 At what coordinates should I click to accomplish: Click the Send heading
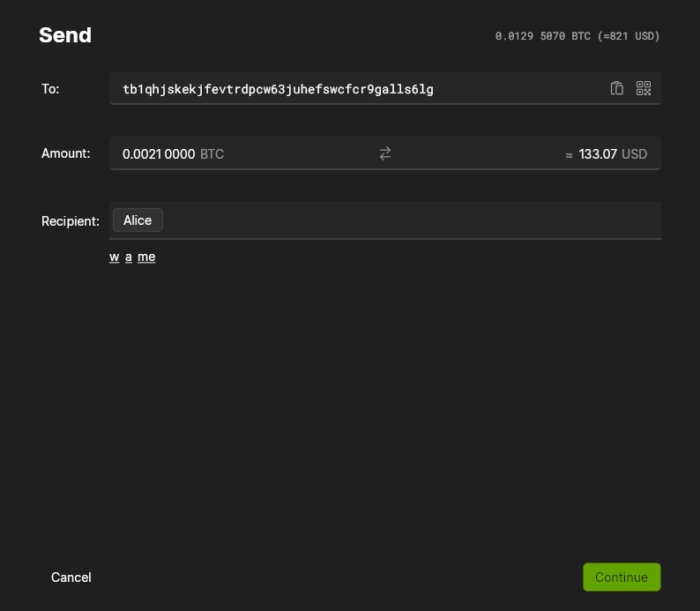pyautogui.click(x=65, y=35)
